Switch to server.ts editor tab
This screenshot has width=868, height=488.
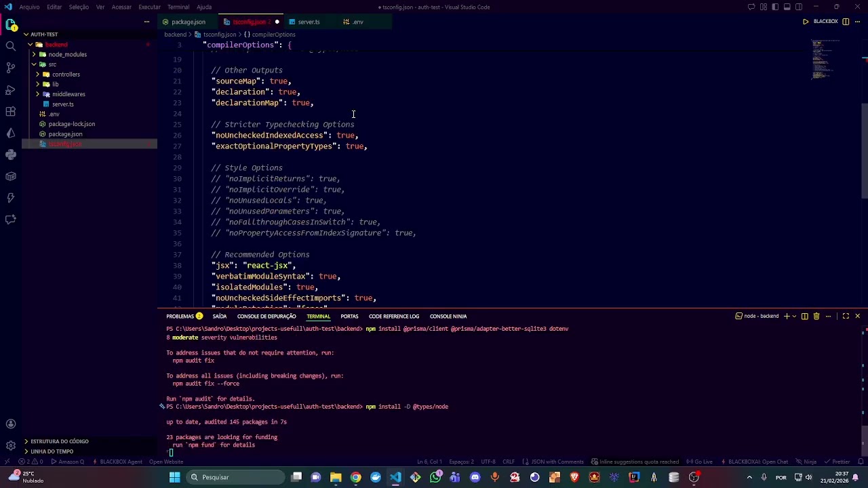pyautogui.click(x=309, y=22)
